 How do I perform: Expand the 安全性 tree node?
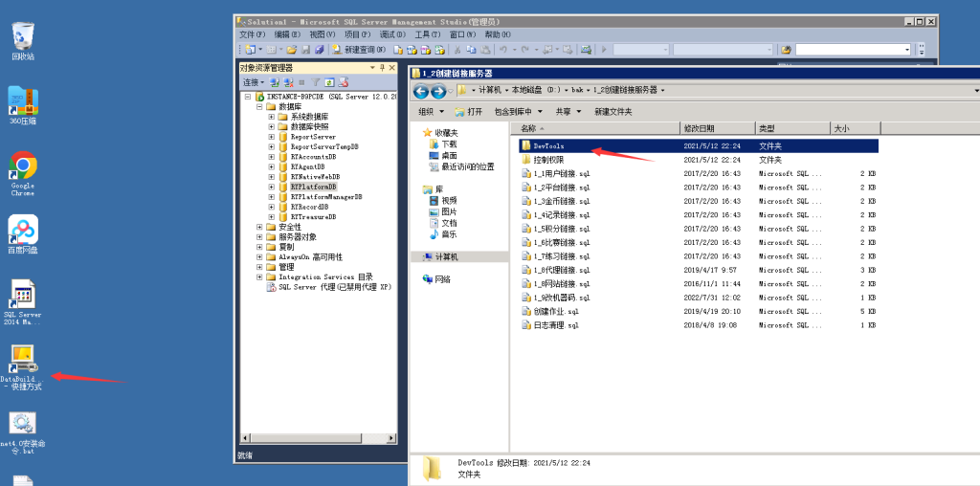pos(259,227)
